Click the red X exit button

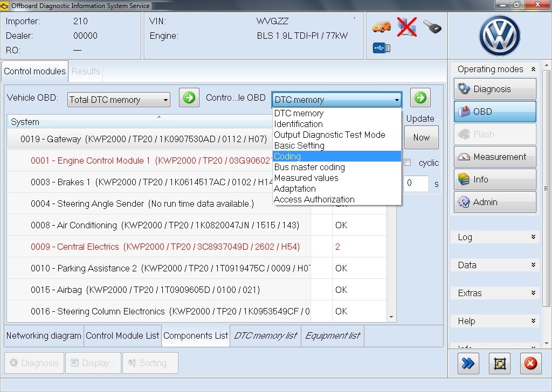click(530, 363)
